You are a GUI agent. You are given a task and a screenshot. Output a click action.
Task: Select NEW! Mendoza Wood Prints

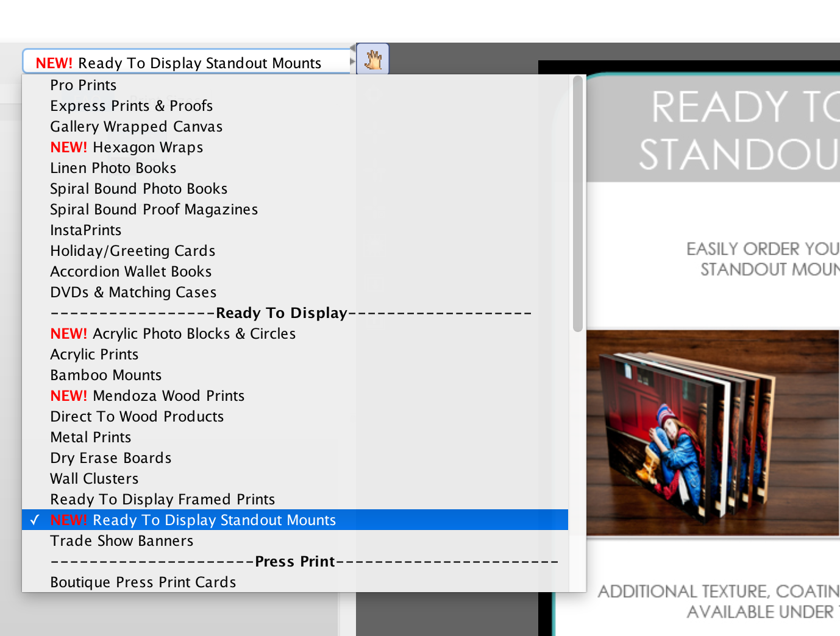coord(295,396)
